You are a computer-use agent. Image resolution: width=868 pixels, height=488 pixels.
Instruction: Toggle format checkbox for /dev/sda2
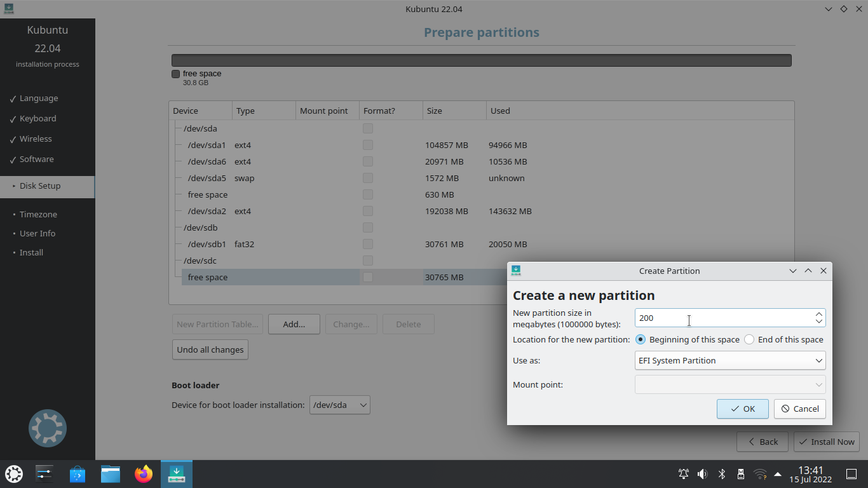click(x=368, y=211)
